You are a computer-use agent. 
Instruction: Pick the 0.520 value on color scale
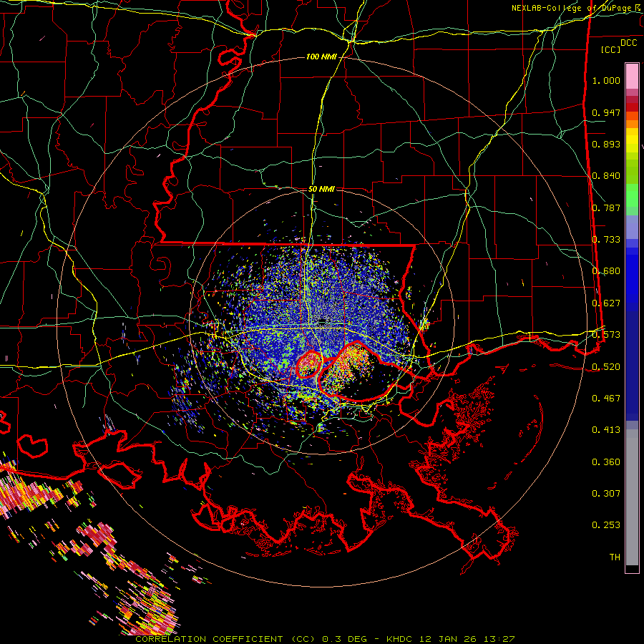606,367
